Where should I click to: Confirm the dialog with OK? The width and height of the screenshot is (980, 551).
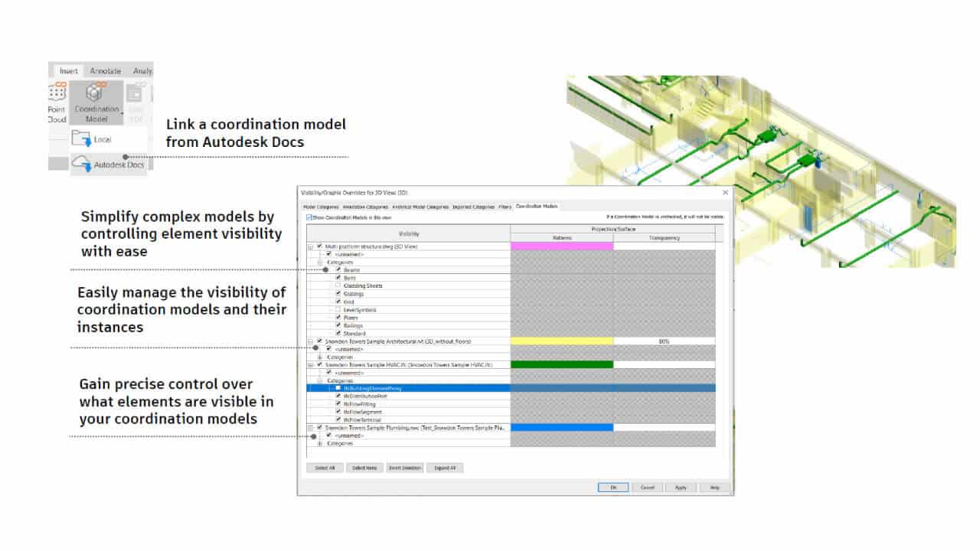tap(613, 487)
